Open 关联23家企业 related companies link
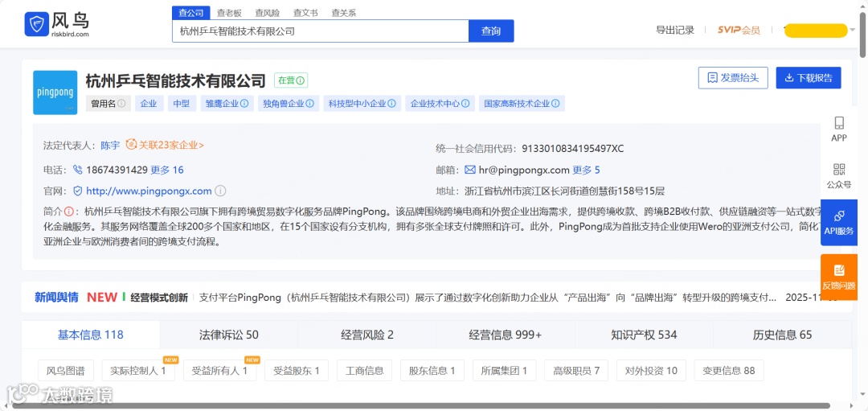The height and width of the screenshot is (411, 868). point(171,145)
